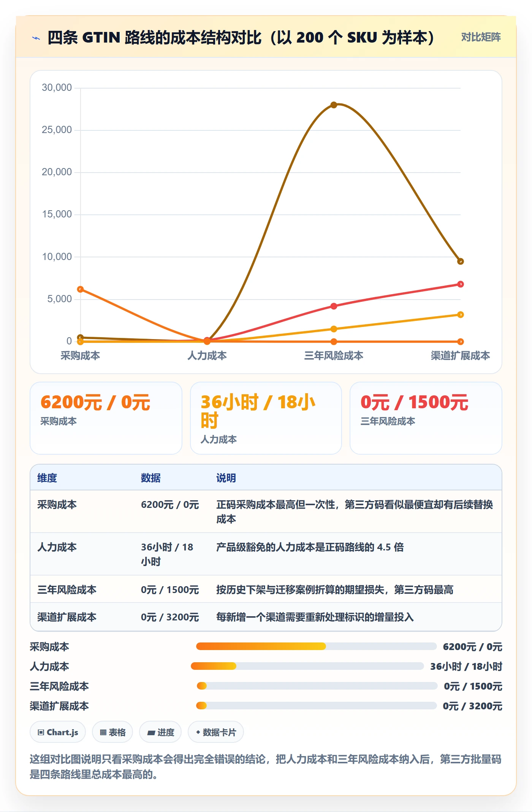The image size is (532, 812).
Task: Click the 渠道扩展成本 x-axis label on the chart
Action: [x=460, y=356]
